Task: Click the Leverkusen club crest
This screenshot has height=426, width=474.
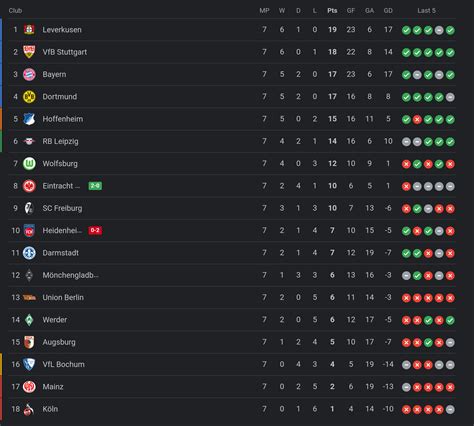Action: [x=29, y=30]
